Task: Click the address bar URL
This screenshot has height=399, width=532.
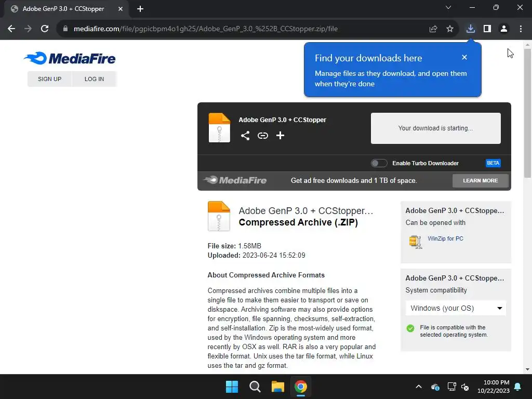Action: (x=206, y=29)
